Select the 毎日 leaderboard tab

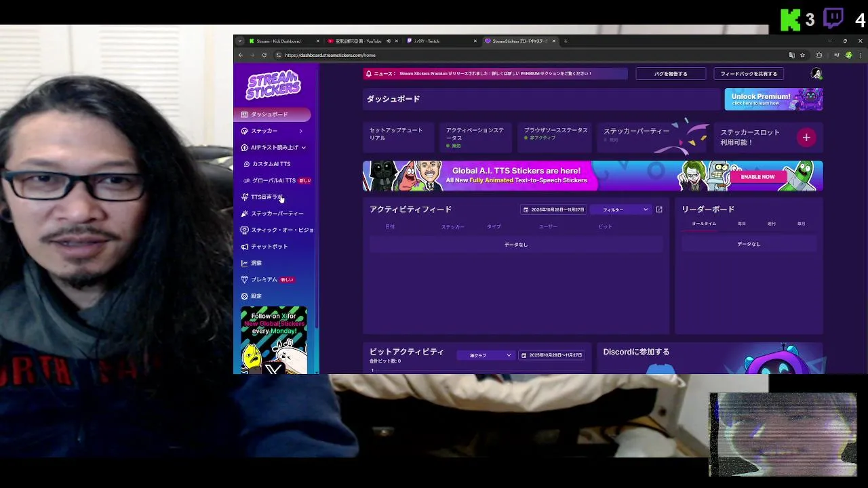click(x=742, y=224)
